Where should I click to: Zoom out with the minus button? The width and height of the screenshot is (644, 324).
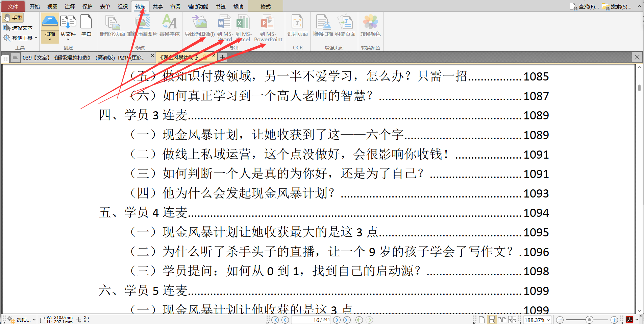(560, 320)
